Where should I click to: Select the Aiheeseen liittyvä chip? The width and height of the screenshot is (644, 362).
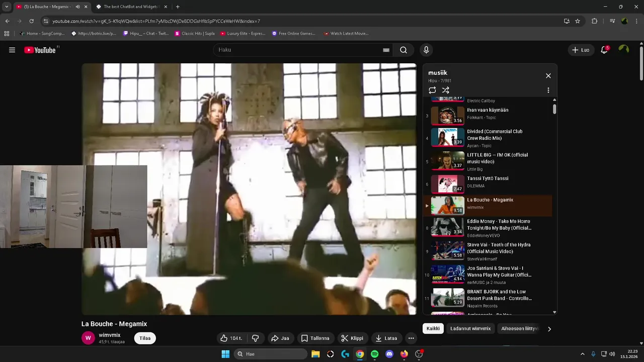(x=520, y=329)
